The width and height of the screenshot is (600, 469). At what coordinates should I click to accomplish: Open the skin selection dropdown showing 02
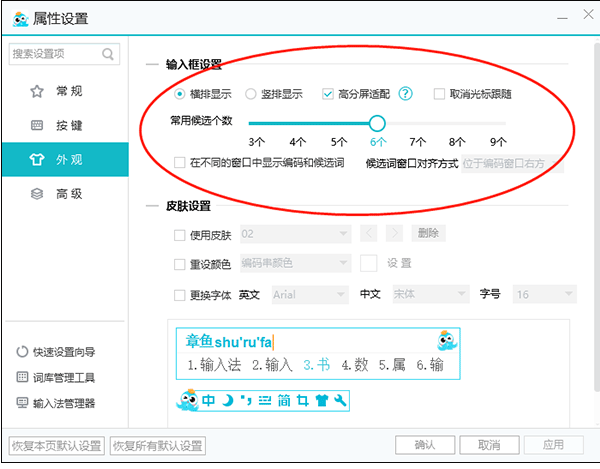(x=295, y=234)
